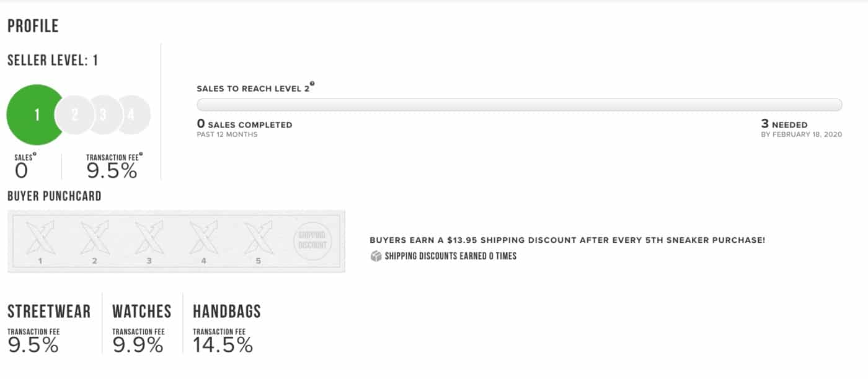
Task: Click the Profile heading
Action: click(x=32, y=26)
